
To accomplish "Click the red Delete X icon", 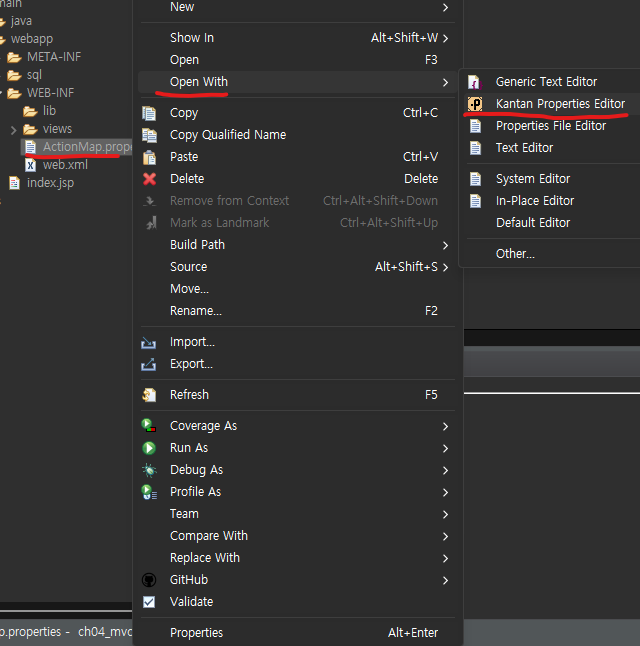I will pos(149,179).
